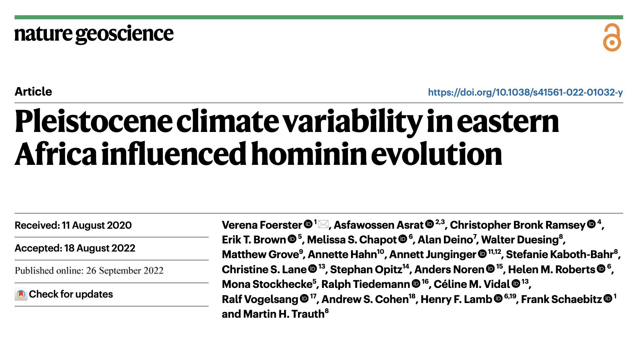Click Céline M. Vidal's ORCID icon
Viewport: 644px width, 339px height.
516,284
